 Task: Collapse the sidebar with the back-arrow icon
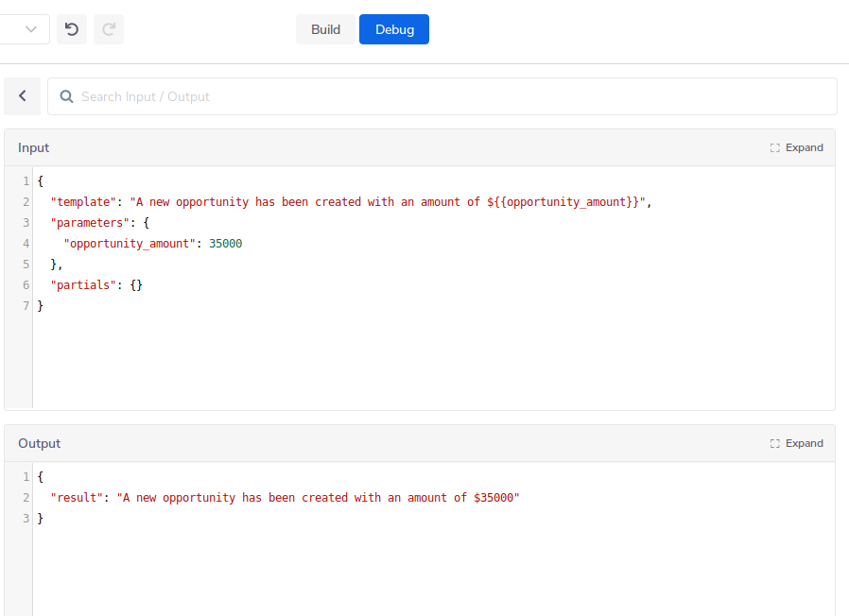coord(22,95)
